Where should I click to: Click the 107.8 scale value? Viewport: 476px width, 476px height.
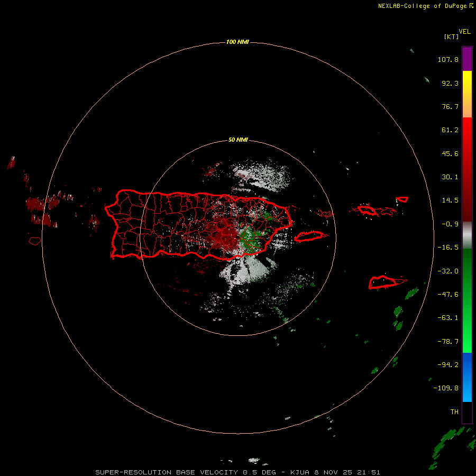coord(448,59)
